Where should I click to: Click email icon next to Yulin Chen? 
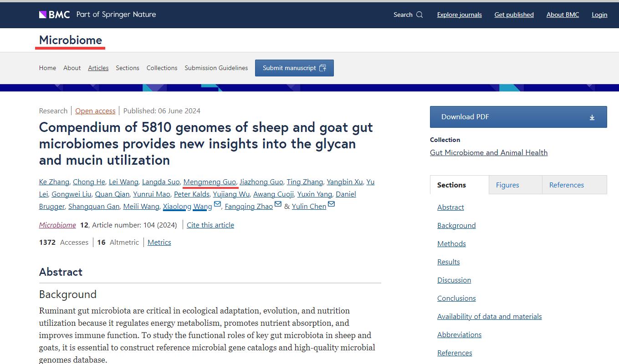(331, 204)
